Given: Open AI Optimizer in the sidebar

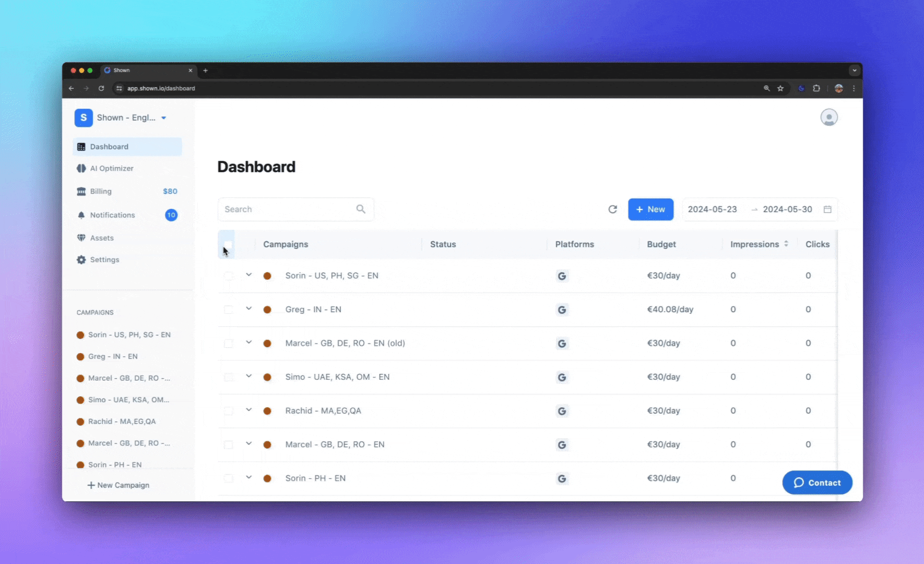Looking at the screenshot, I should tap(112, 168).
